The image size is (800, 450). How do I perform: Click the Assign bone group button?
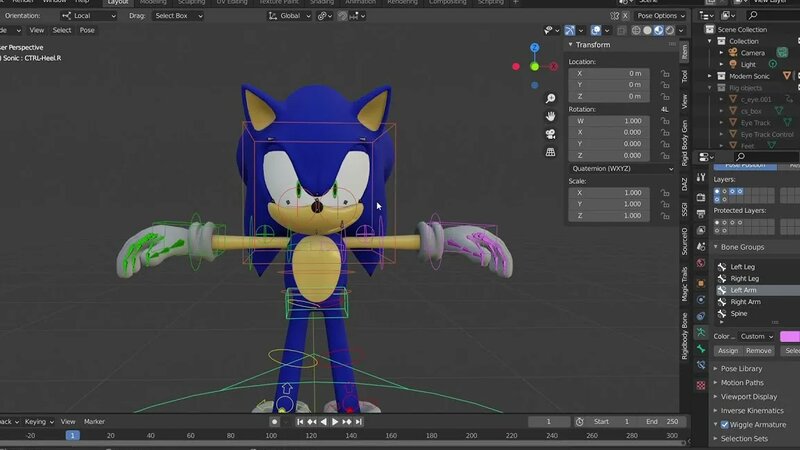[x=728, y=351]
